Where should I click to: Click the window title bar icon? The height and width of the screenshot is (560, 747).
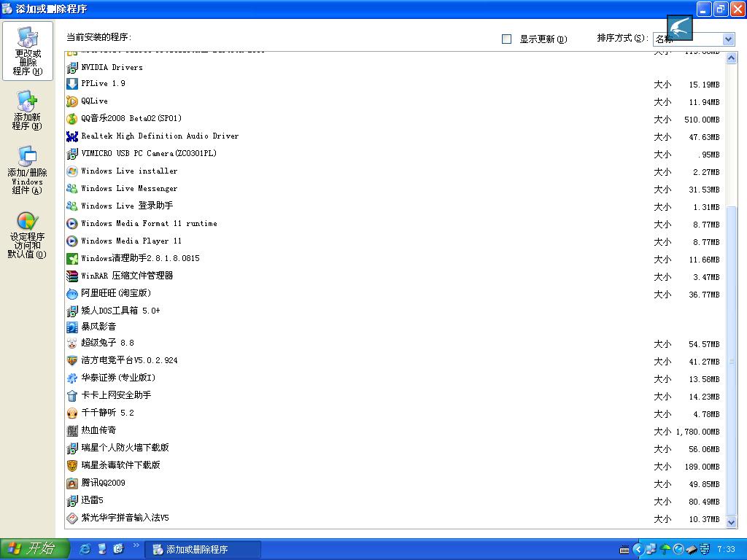coord(7,9)
